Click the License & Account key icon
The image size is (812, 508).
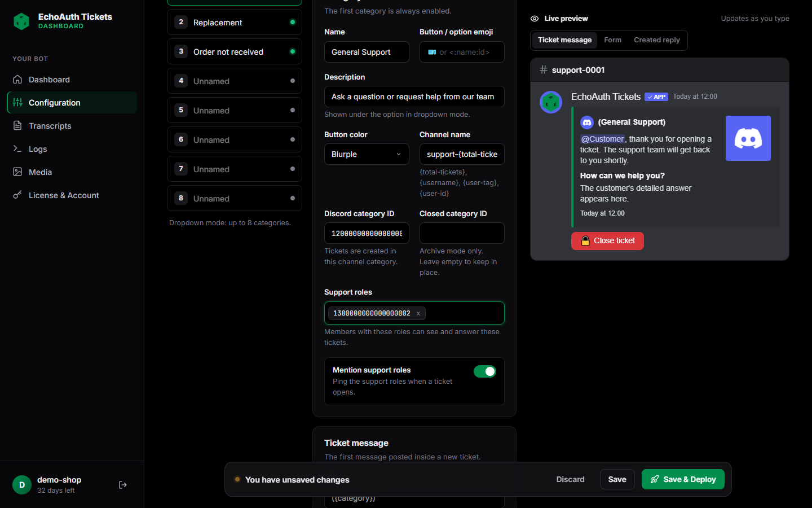pyautogui.click(x=17, y=195)
